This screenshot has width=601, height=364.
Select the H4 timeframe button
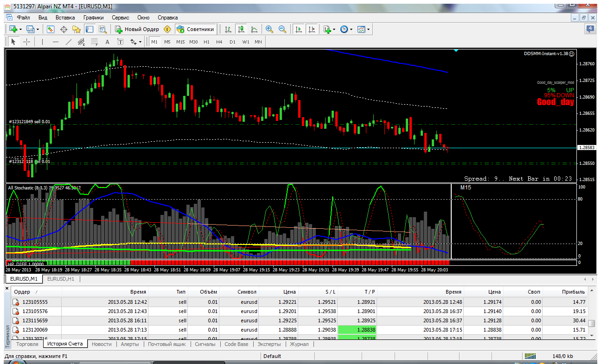pos(219,42)
